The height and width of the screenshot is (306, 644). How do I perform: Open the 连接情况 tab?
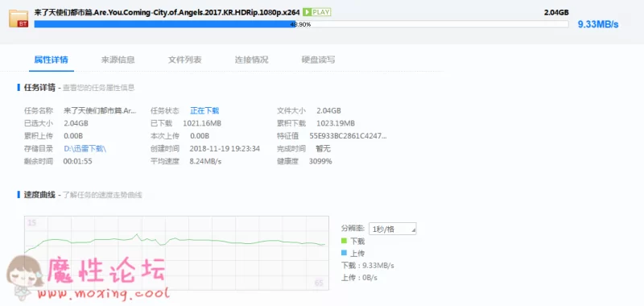pos(252,60)
